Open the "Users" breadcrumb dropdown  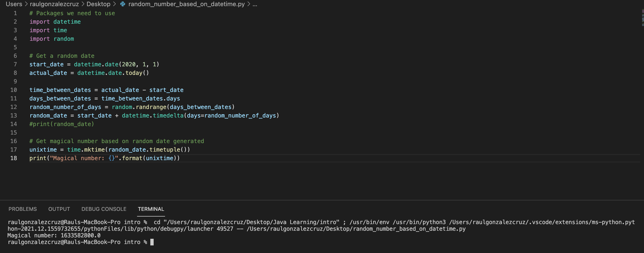coord(14,4)
